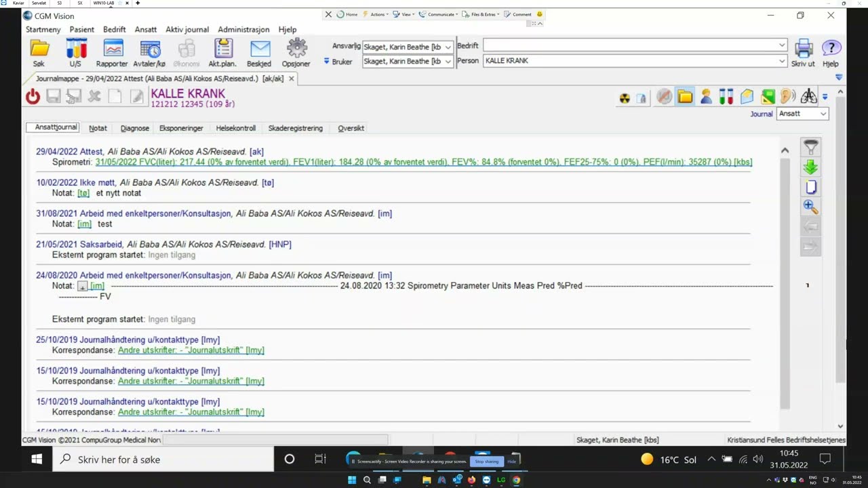Click the ear audiometry icon
Image resolution: width=868 pixels, height=488 pixels.
788,97
